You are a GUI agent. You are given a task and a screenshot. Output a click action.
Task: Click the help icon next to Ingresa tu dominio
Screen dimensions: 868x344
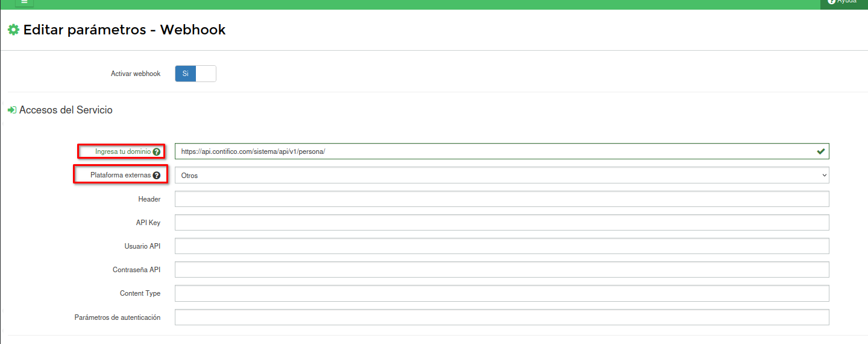(157, 152)
